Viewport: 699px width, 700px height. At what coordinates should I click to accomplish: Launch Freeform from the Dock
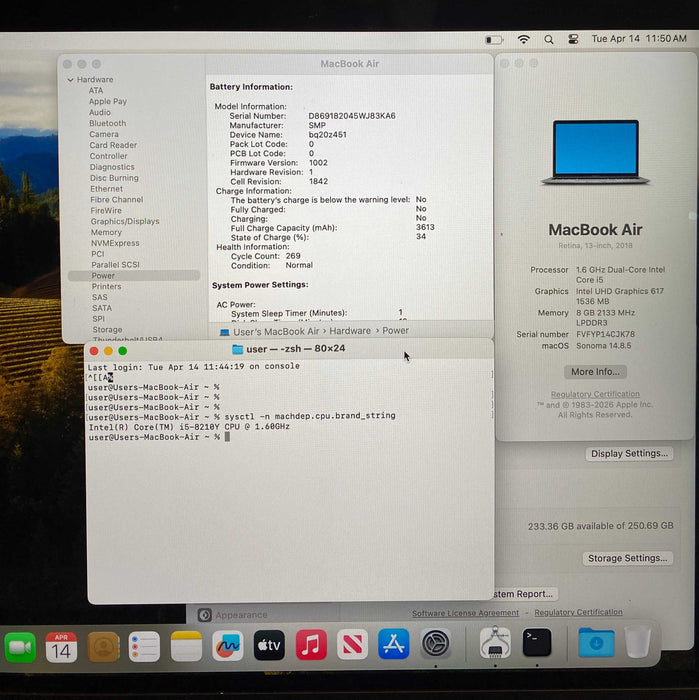(228, 646)
